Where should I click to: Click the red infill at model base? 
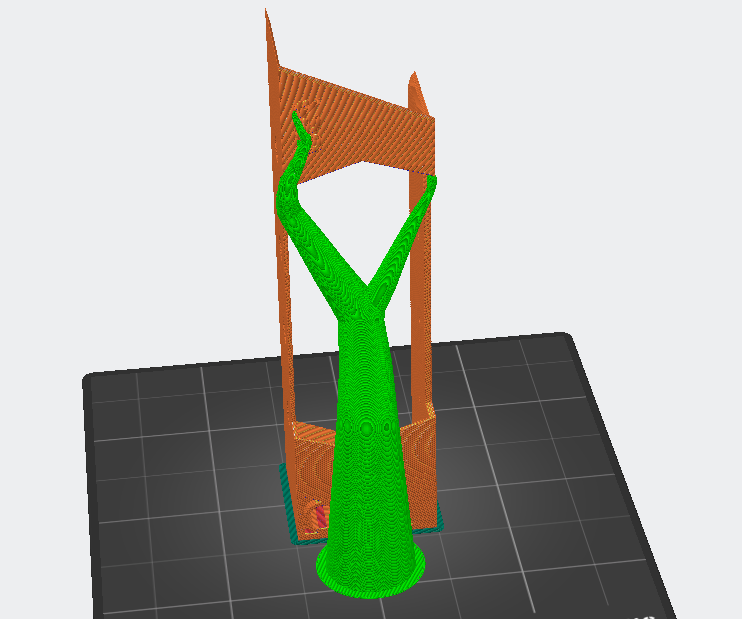[x=320, y=516]
